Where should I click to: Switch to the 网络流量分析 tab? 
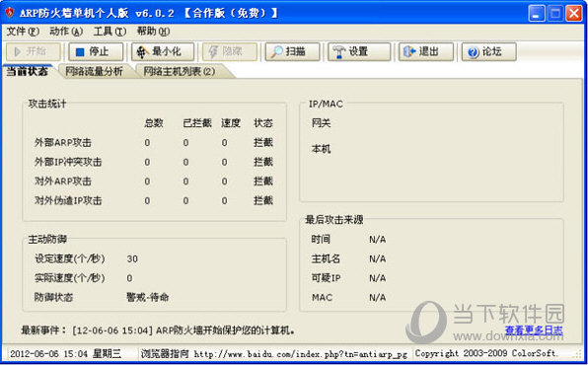tap(94, 71)
